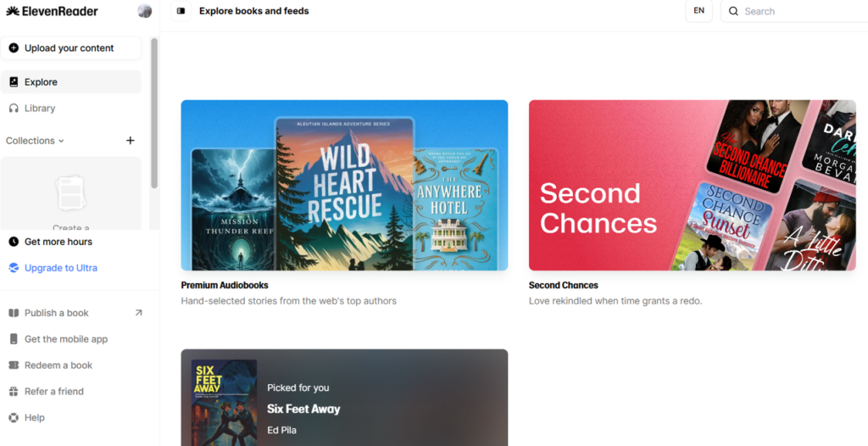Image resolution: width=868 pixels, height=446 pixels.
Task: Click the Redeem a book ticket icon
Action: tap(14, 365)
